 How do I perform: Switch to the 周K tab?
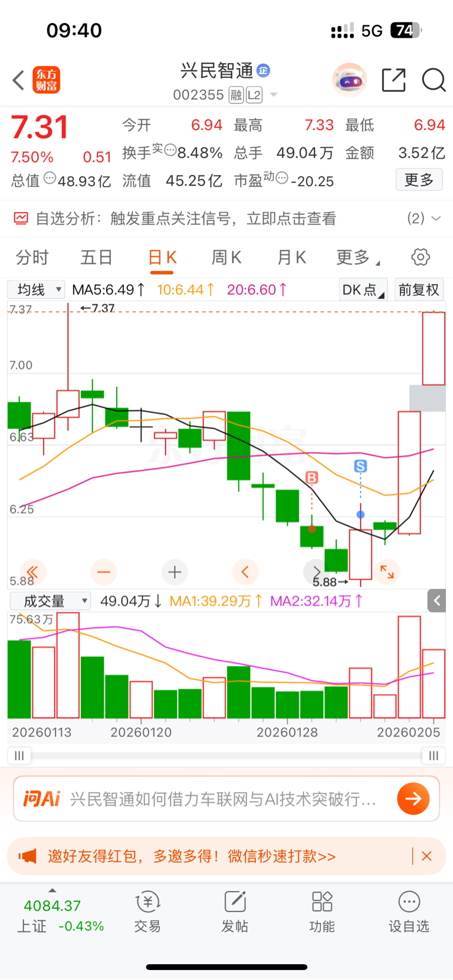pyautogui.click(x=226, y=258)
